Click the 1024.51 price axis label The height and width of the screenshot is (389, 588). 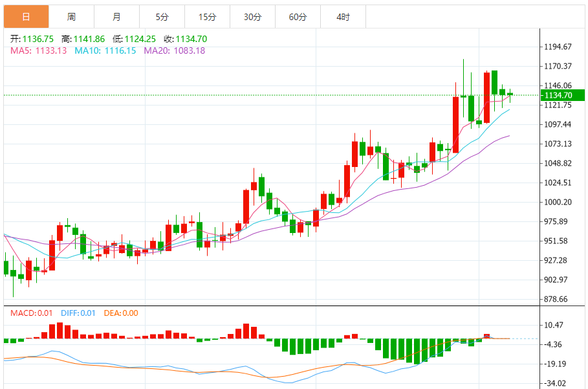[558, 183]
